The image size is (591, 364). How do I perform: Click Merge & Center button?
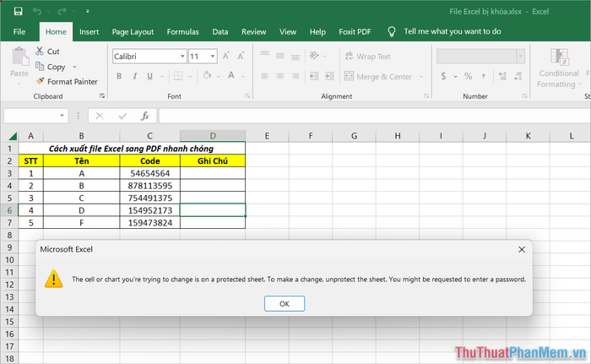coord(378,77)
